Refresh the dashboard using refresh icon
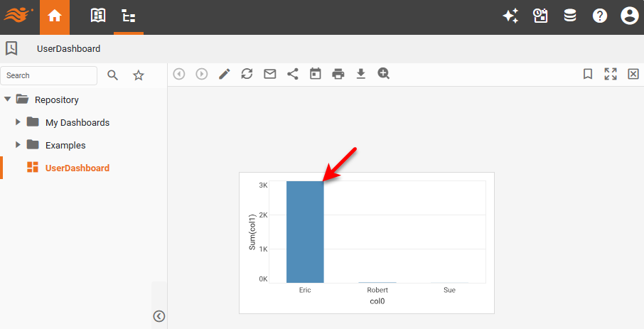Viewport: 644px width, 329px height. click(247, 74)
